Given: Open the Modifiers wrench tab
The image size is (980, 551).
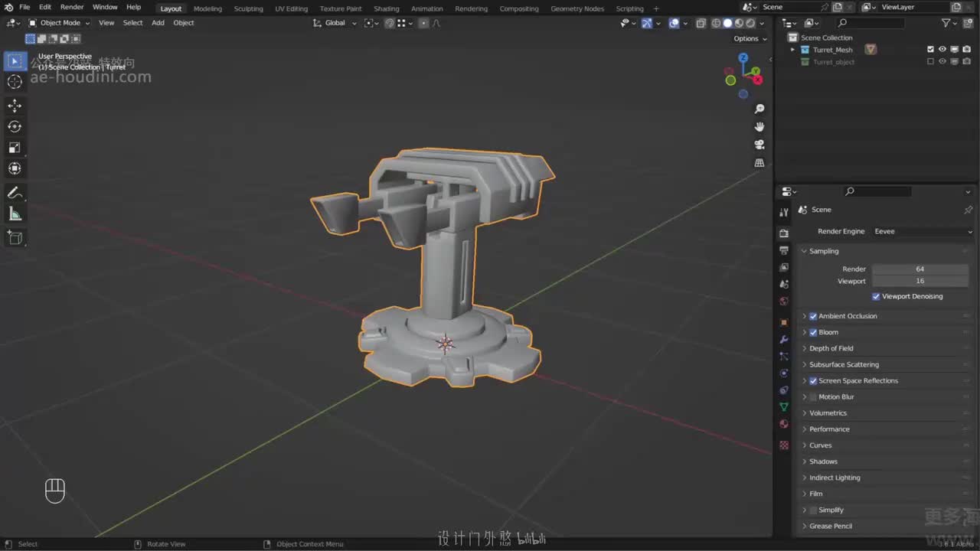Looking at the screenshot, I should coord(783,339).
